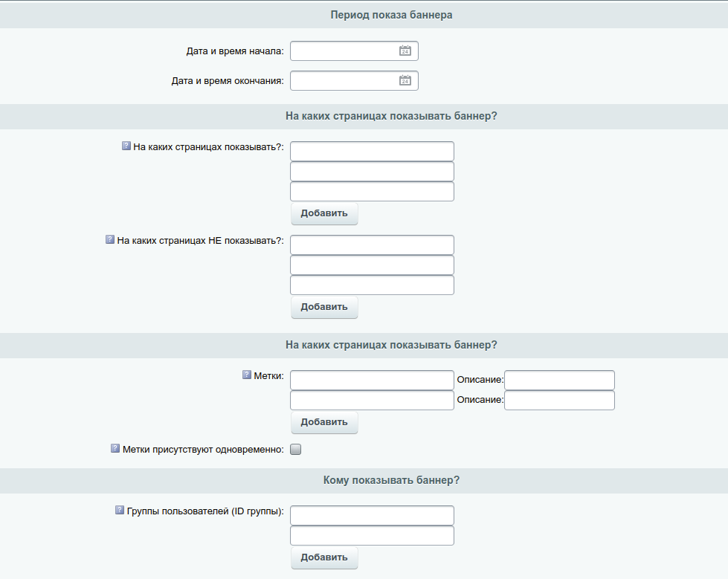Viewport: 728px width, 579px height.
Task: Click Добавить under the Метки fields
Action: pos(324,422)
